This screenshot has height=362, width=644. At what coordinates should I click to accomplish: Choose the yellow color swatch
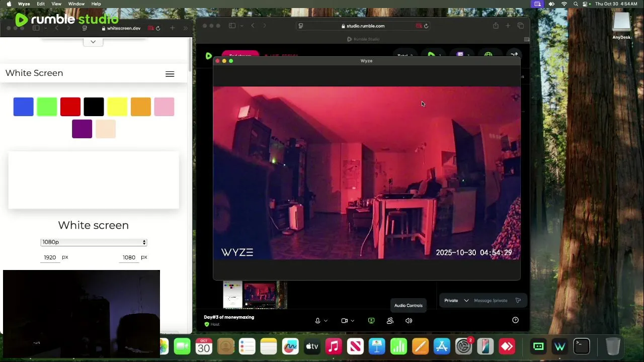pyautogui.click(x=117, y=107)
